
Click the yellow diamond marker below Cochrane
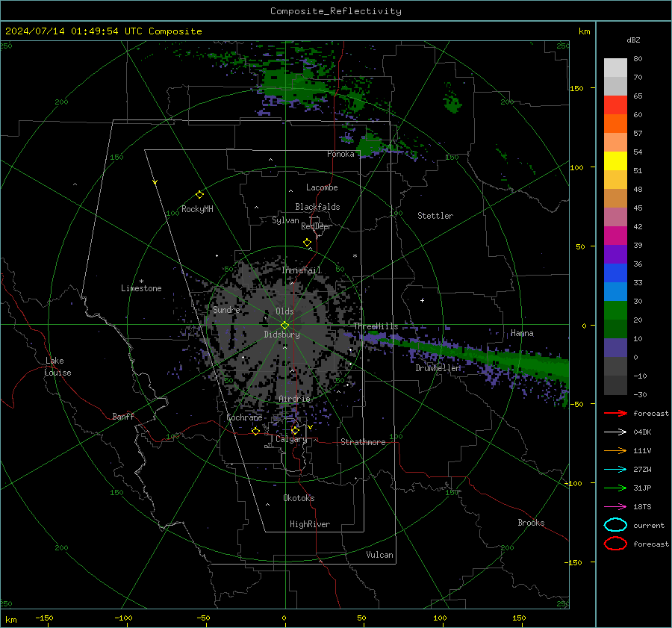coord(255,431)
